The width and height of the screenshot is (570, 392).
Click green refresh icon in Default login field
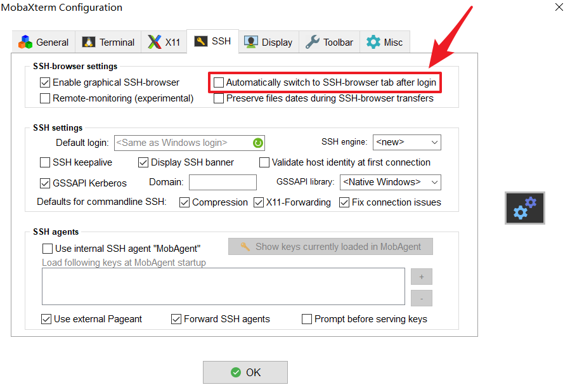pyautogui.click(x=257, y=143)
